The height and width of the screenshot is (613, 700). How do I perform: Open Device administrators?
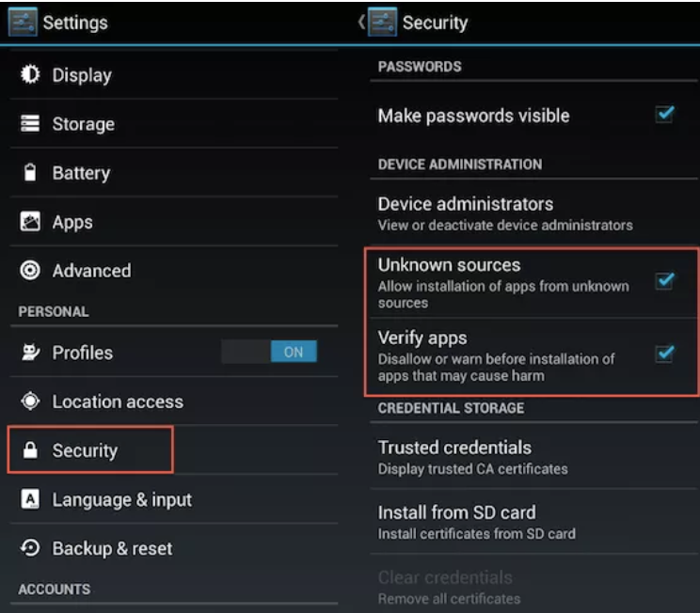pyautogui.click(x=533, y=213)
